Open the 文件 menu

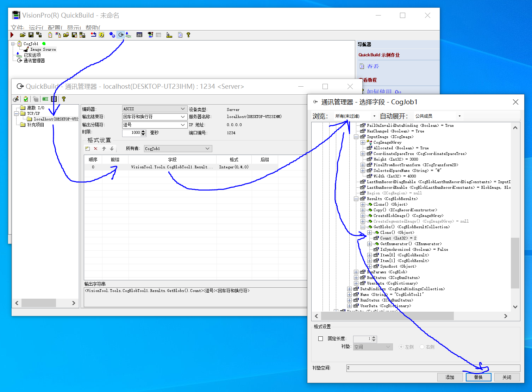click(x=17, y=27)
